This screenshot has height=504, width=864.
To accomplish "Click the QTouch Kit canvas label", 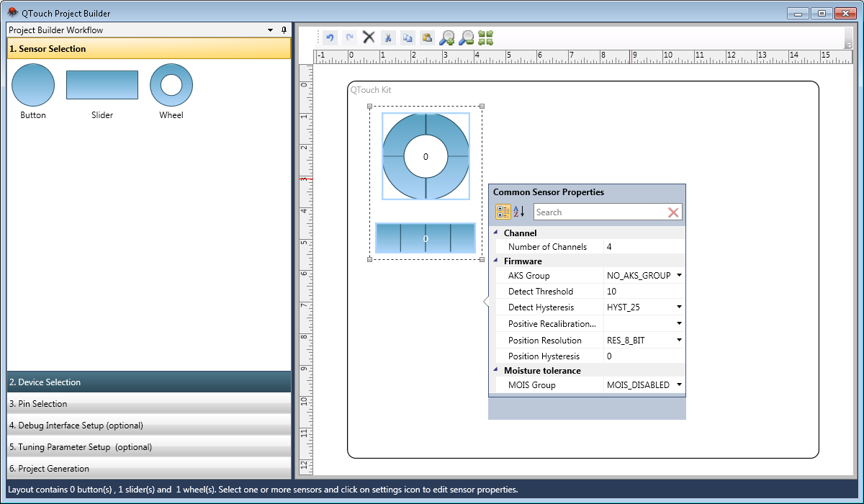I will tap(371, 90).
